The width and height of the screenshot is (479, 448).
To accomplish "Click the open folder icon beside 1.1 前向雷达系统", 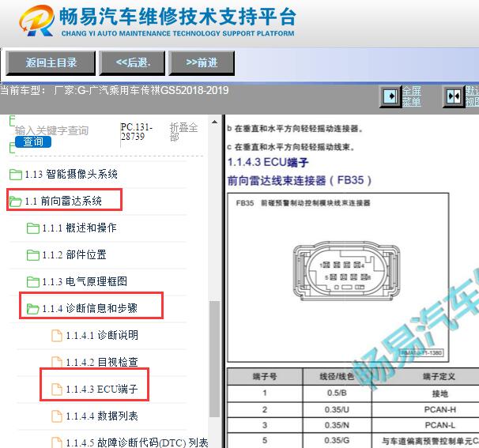I will tap(16, 201).
